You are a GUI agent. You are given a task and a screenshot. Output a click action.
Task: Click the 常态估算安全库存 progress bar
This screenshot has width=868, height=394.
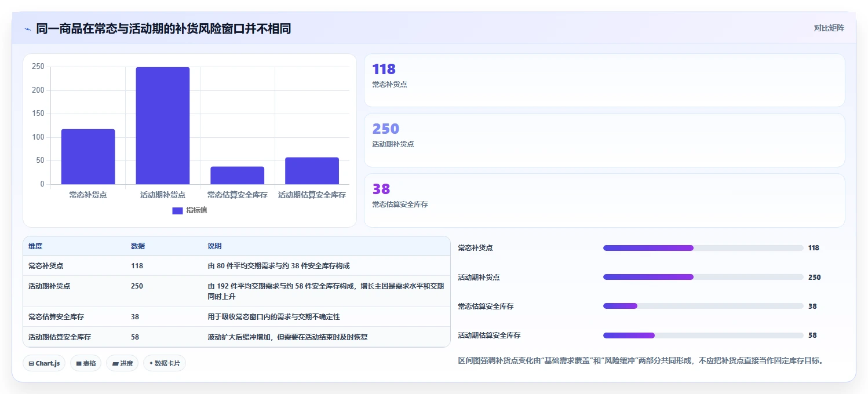pyautogui.click(x=703, y=306)
